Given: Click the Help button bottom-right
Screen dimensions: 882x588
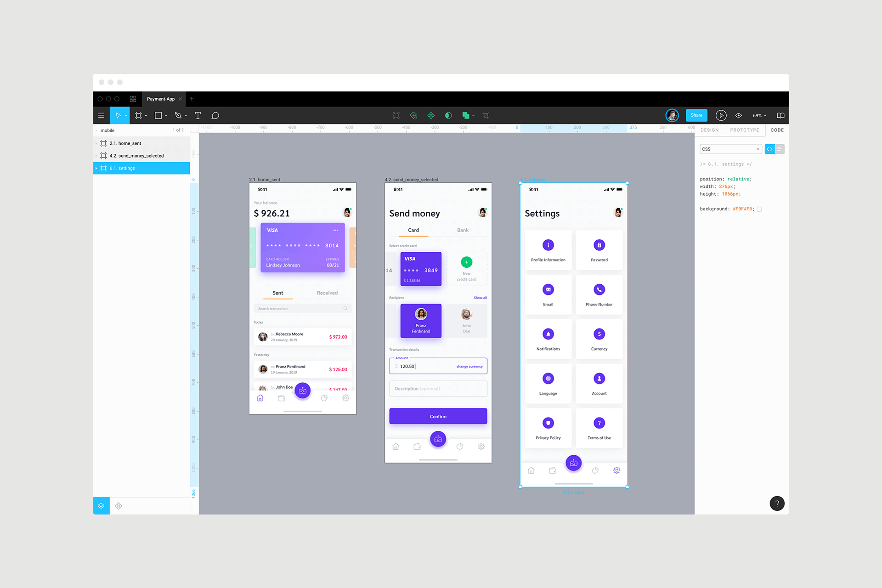Looking at the screenshot, I should click(x=776, y=503).
